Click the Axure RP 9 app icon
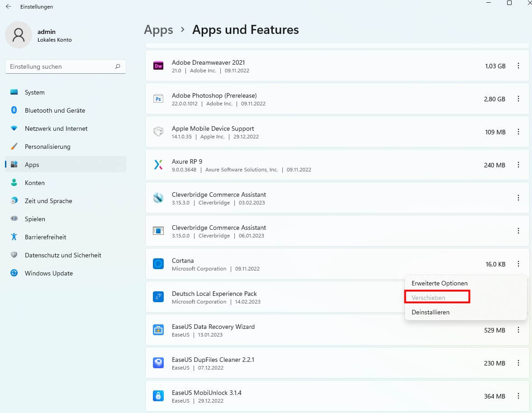Viewport: 532px width, 413px height. pyautogui.click(x=158, y=165)
